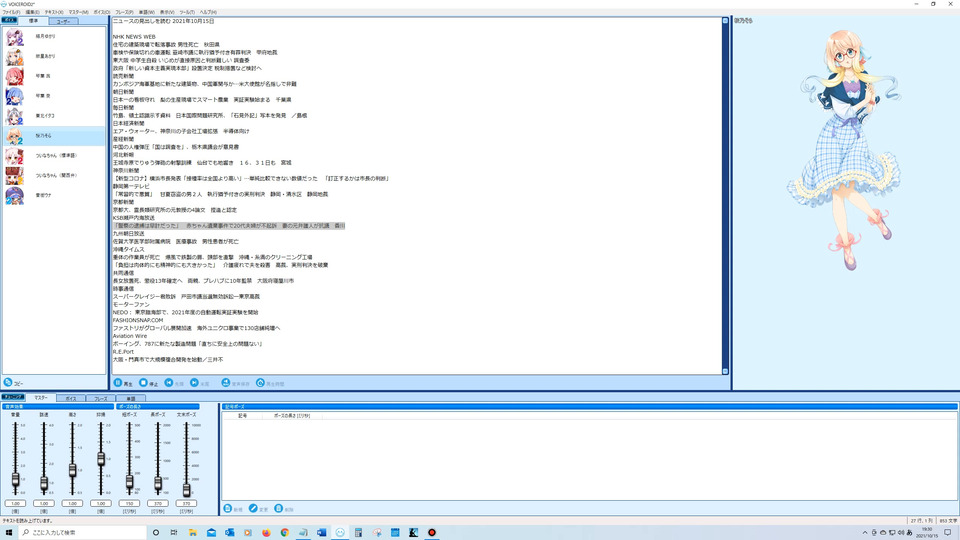This screenshot has width=960, height=540.
Task: Click the text editor scrollbar up arrow
Action: coord(725,21)
